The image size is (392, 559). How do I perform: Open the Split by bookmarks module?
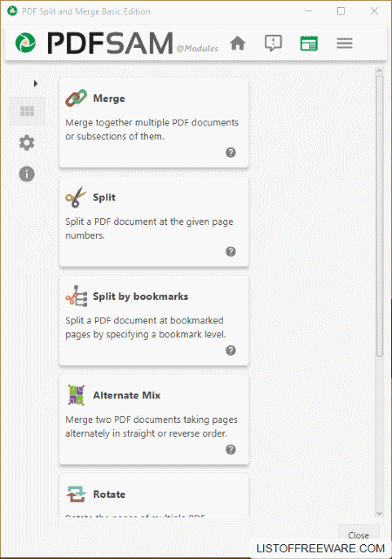154,321
